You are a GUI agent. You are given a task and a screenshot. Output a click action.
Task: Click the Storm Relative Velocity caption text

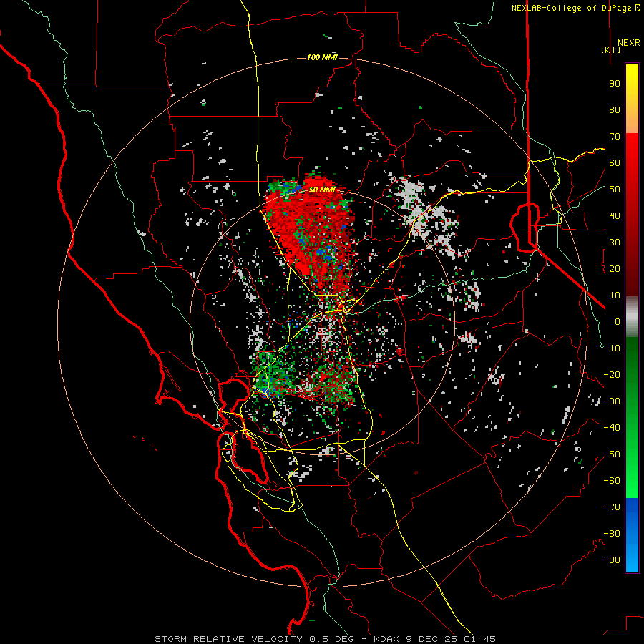point(325,639)
